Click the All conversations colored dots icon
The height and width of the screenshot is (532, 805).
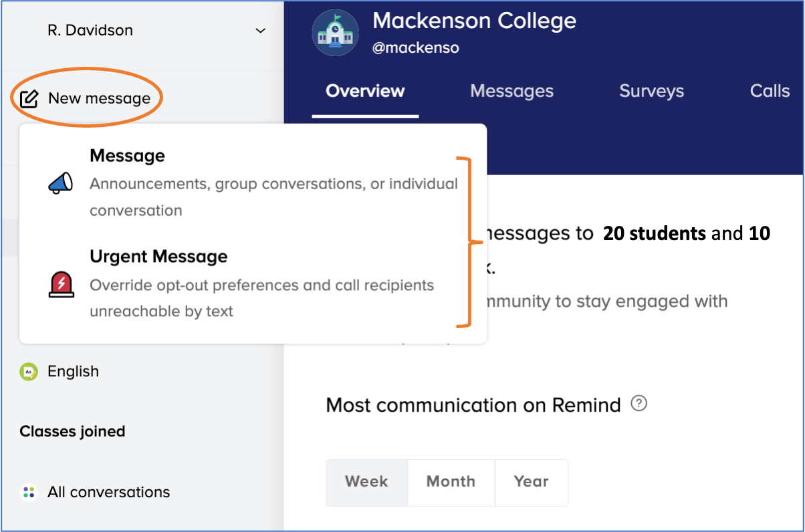click(x=28, y=493)
